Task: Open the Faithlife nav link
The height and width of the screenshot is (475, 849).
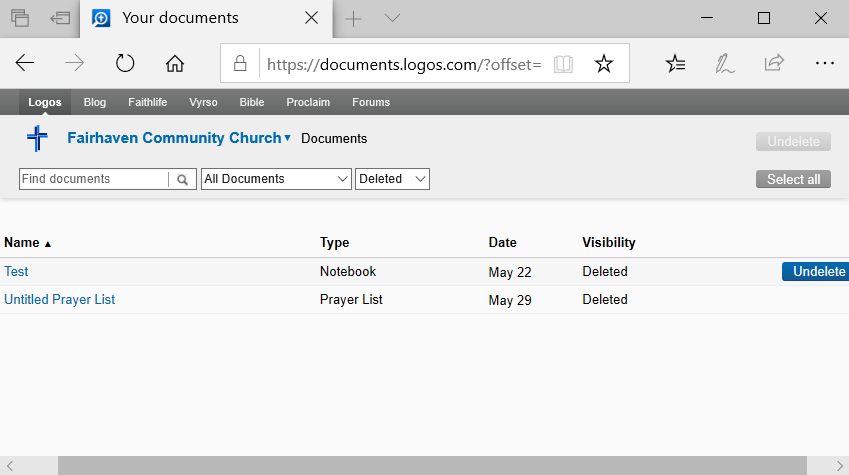Action: 147,102
